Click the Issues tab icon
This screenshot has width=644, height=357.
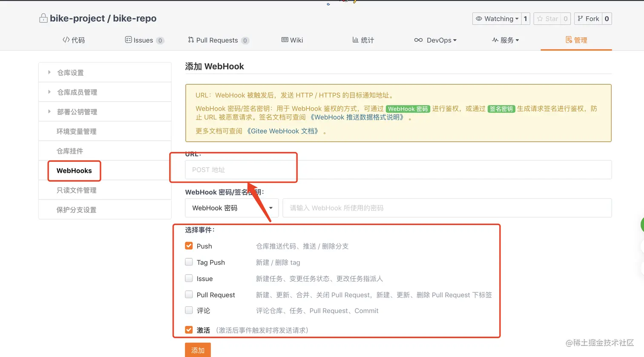(128, 40)
